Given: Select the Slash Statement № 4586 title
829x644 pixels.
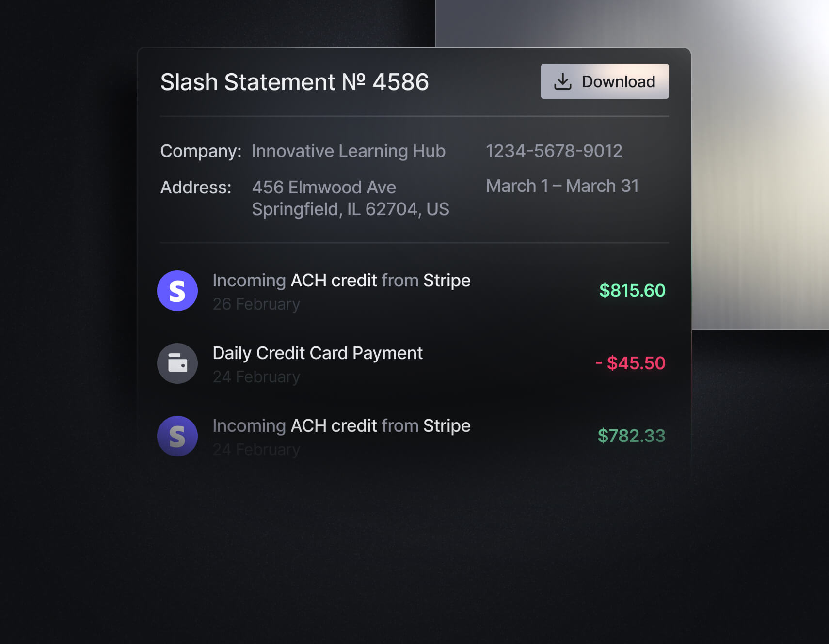Looking at the screenshot, I should [294, 82].
